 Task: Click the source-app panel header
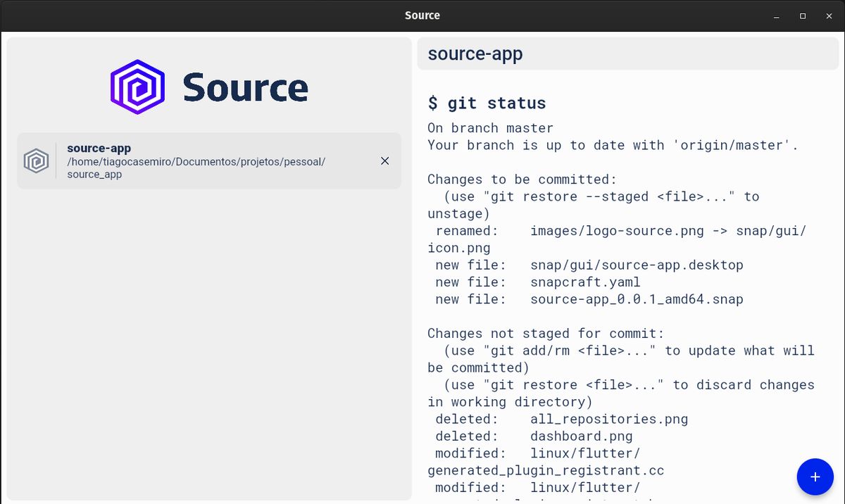point(627,53)
